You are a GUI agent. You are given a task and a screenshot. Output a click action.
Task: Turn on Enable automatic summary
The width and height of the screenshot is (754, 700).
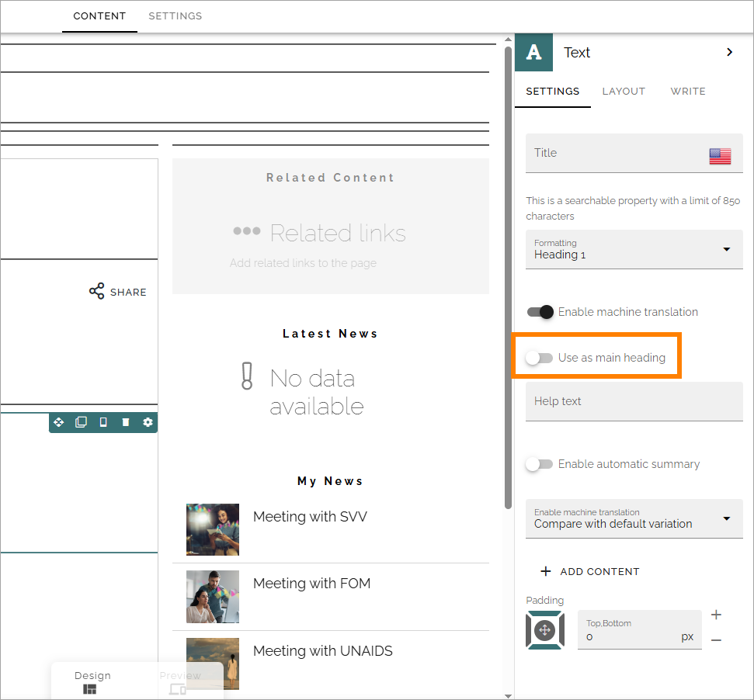point(539,464)
